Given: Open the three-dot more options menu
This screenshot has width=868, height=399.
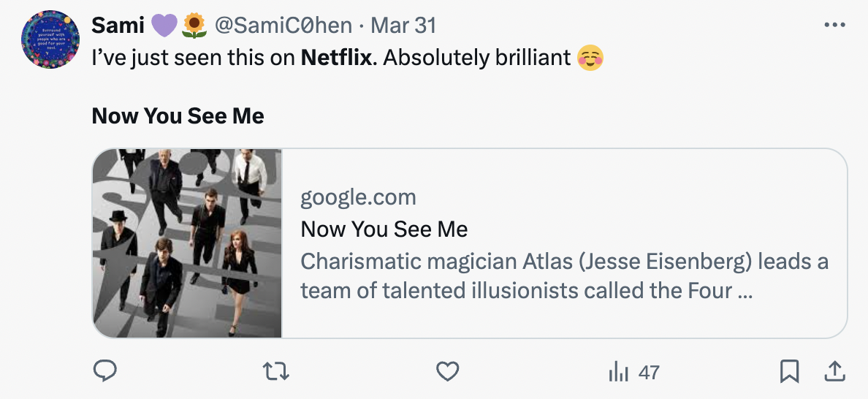Looking at the screenshot, I should point(834,26).
